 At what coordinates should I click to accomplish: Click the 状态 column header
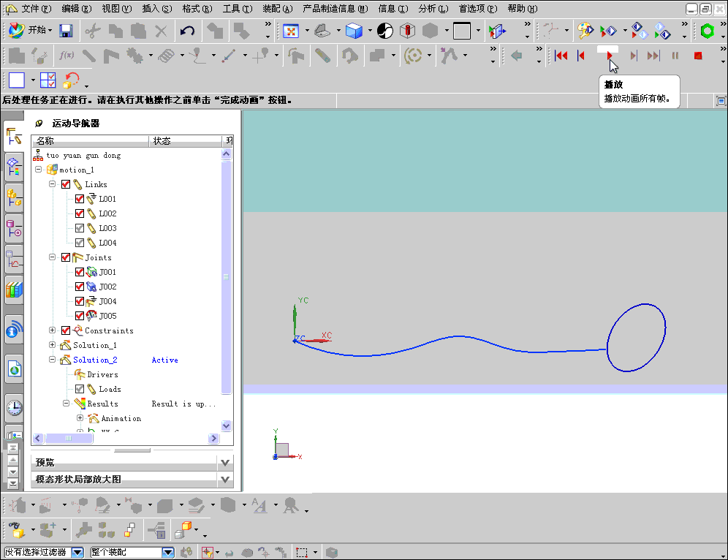(x=185, y=140)
